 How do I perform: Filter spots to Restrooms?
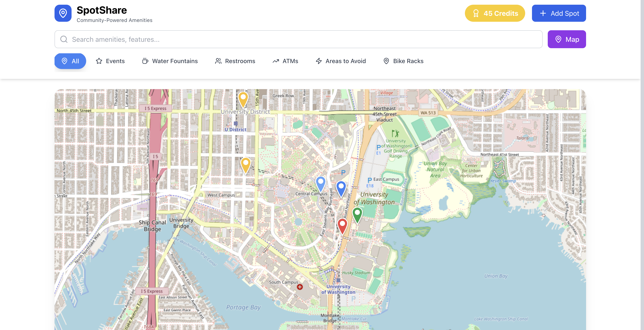[x=235, y=61]
